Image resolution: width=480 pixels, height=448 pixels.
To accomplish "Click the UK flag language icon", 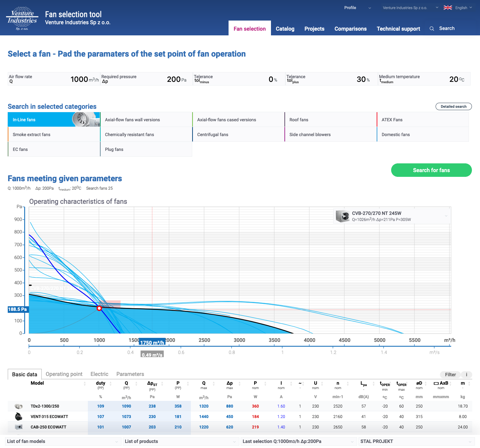I will [x=448, y=8].
